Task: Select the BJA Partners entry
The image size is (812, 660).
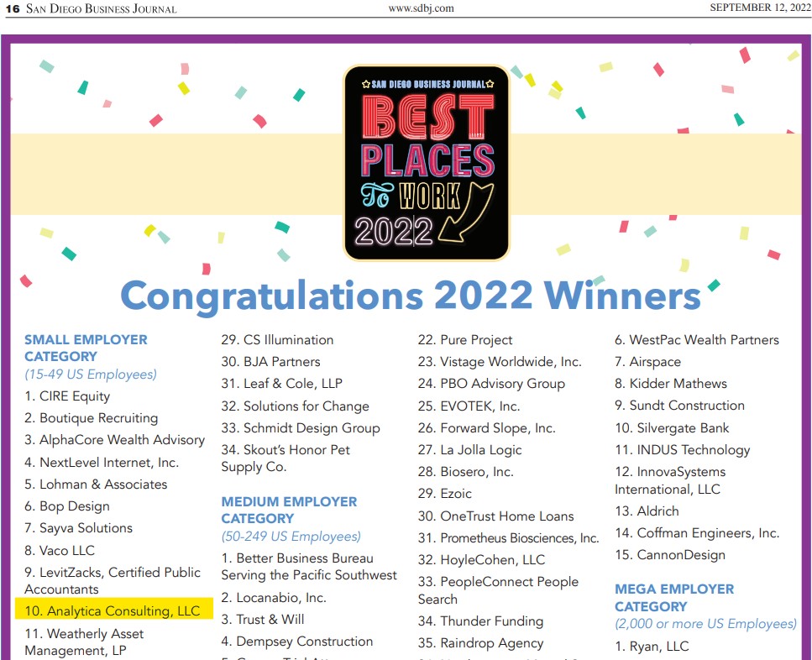Action: (x=271, y=362)
